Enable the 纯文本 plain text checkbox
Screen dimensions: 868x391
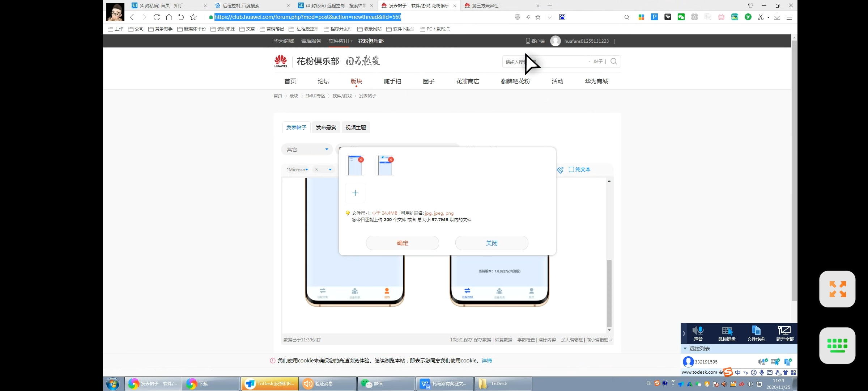(x=571, y=169)
